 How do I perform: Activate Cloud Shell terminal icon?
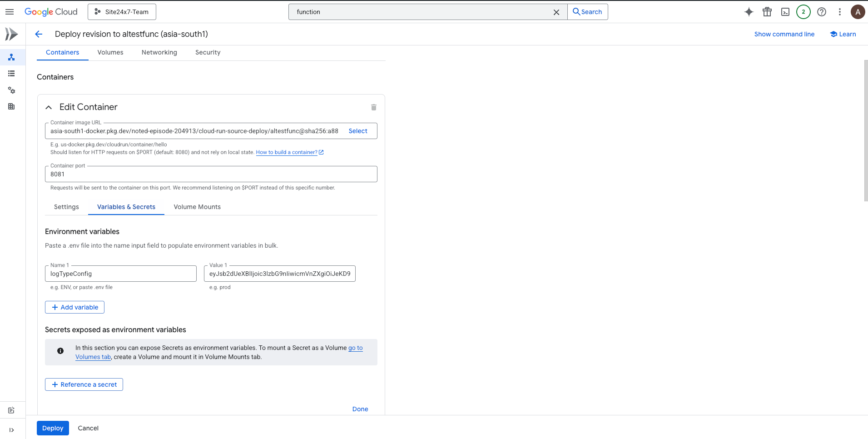click(x=785, y=12)
